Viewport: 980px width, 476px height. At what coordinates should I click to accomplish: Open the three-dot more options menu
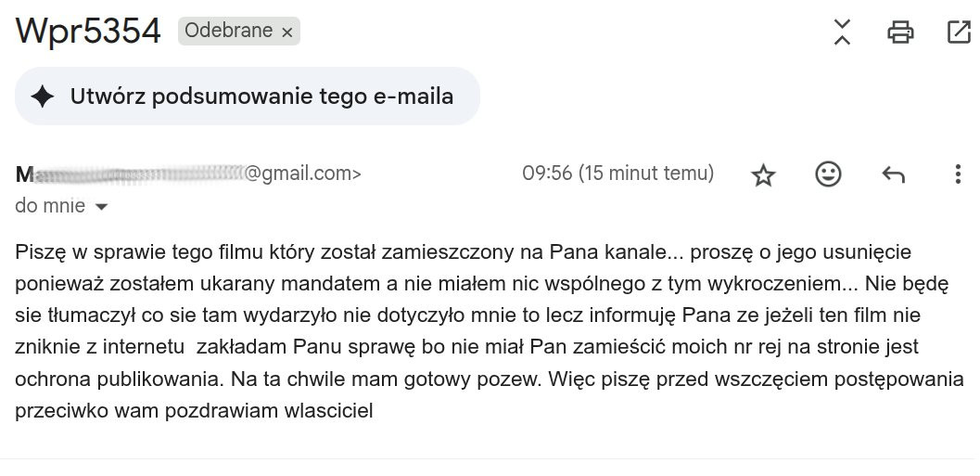coord(958,174)
